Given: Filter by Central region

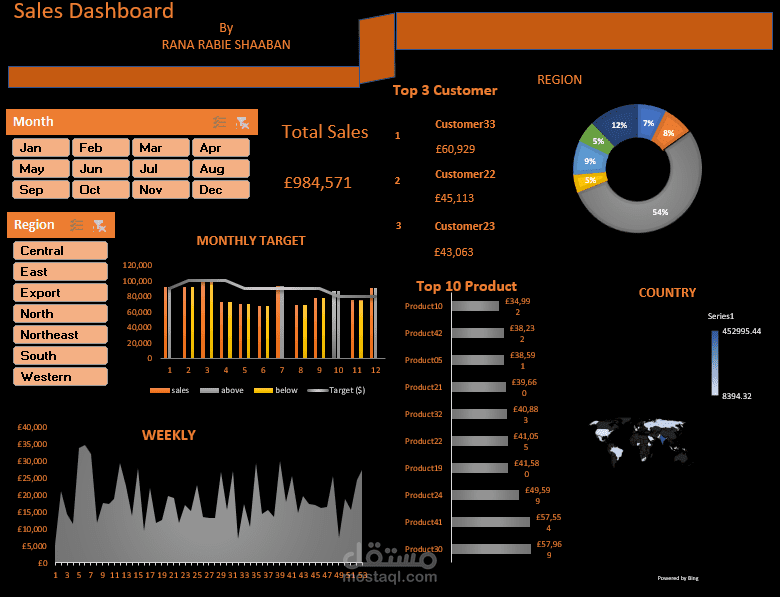Looking at the screenshot, I should pyautogui.click(x=61, y=251).
